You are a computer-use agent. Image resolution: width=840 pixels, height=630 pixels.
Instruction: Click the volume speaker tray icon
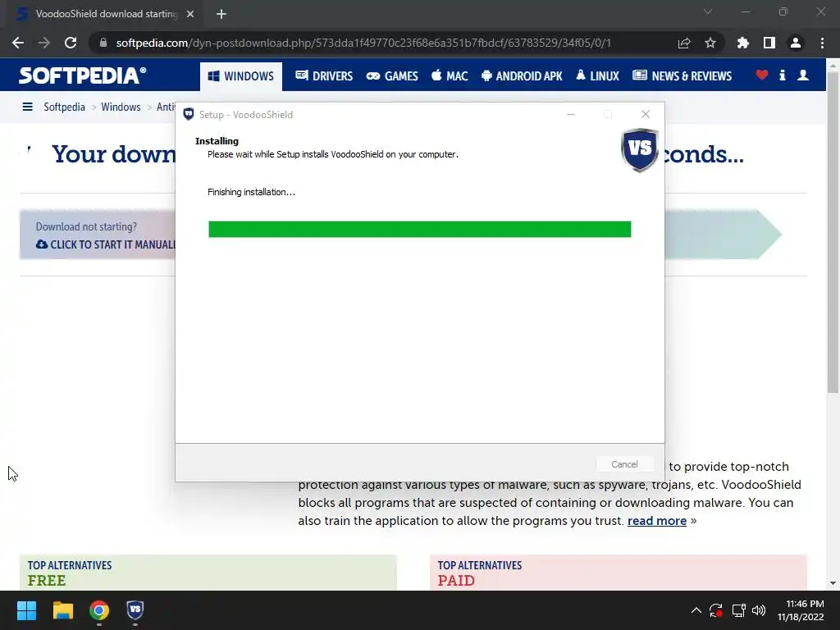tap(759, 610)
